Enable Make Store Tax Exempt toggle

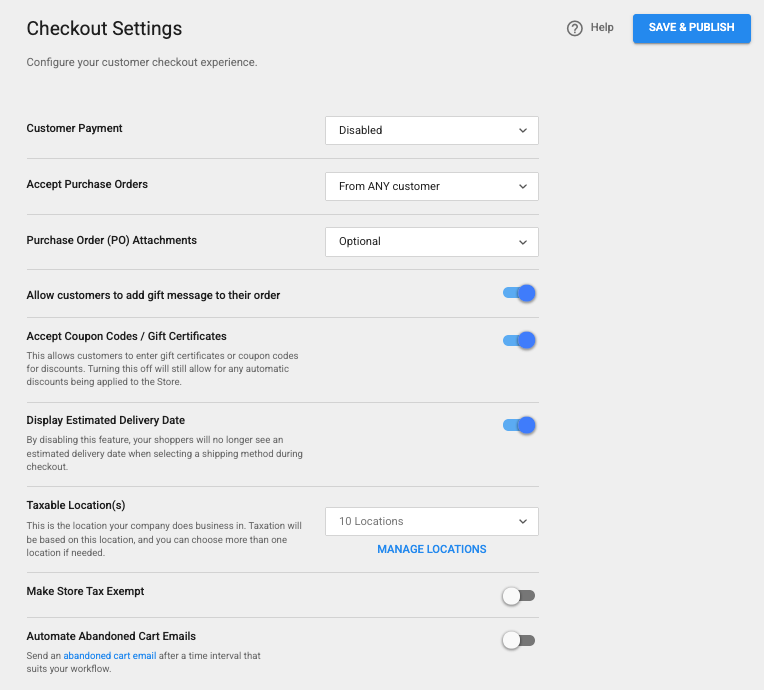coord(519,595)
